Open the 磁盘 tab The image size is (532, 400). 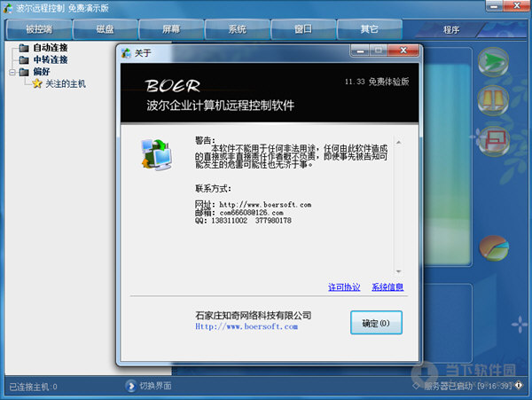point(105,29)
